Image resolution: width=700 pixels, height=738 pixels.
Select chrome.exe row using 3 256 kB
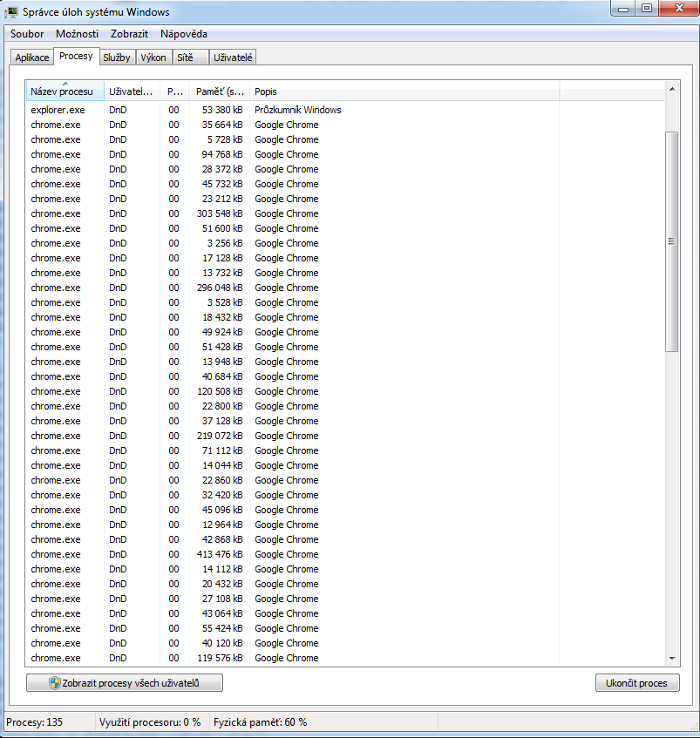[293, 243]
